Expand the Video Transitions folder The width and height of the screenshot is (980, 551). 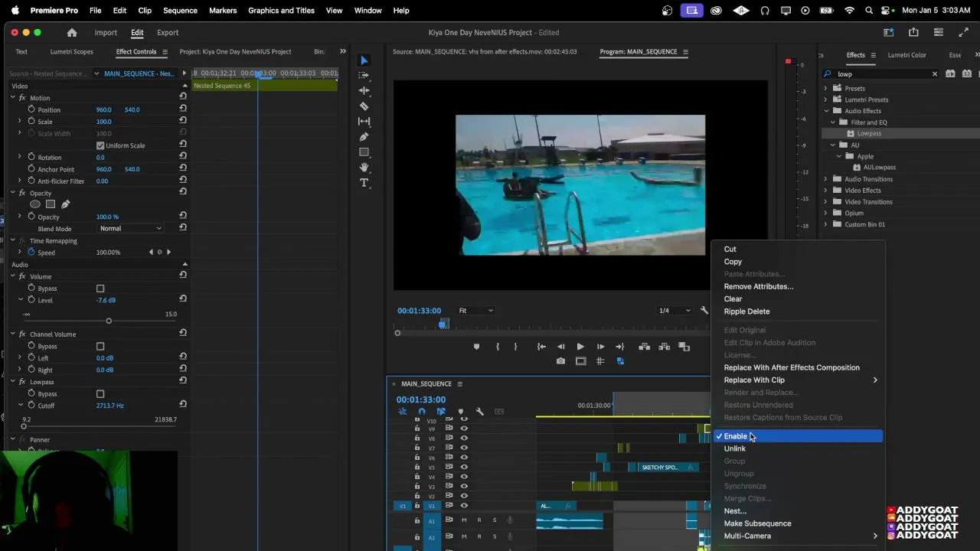825,202
